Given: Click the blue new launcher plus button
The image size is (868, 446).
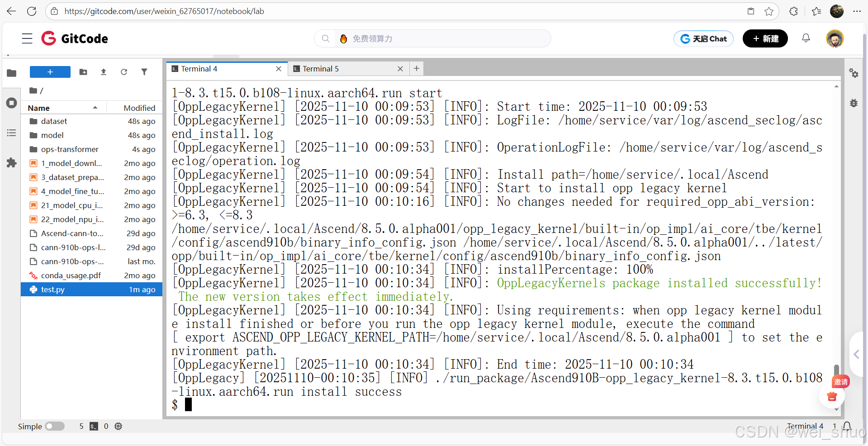Looking at the screenshot, I should coord(50,72).
